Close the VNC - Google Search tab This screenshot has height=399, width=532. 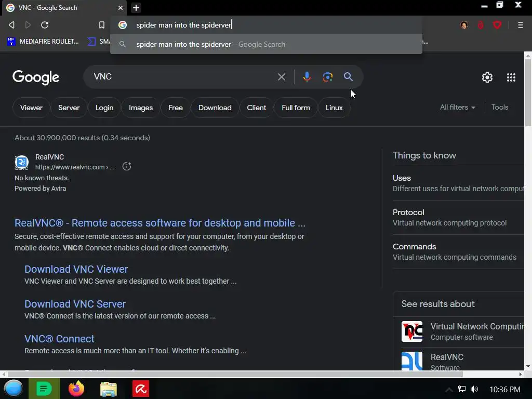click(121, 8)
